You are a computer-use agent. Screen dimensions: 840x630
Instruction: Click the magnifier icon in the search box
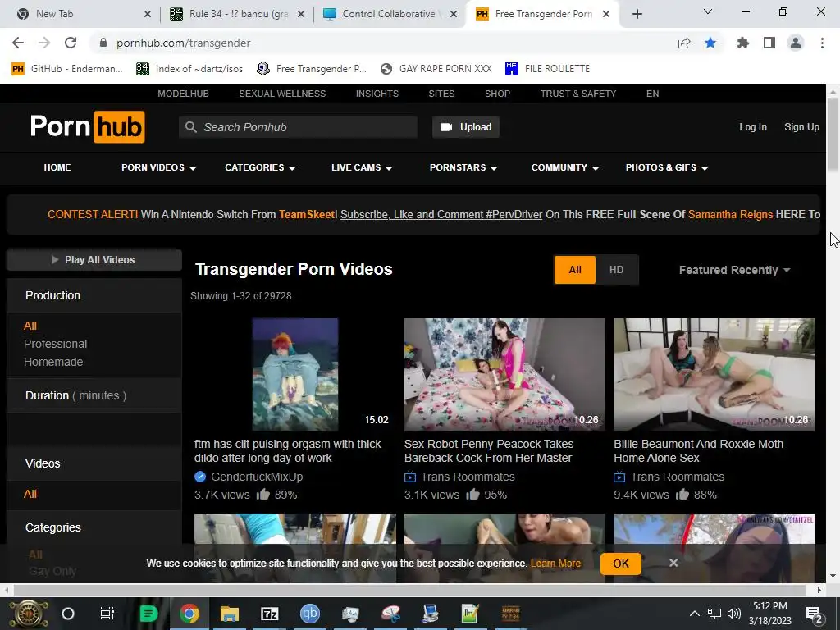(x=190, y=127)
